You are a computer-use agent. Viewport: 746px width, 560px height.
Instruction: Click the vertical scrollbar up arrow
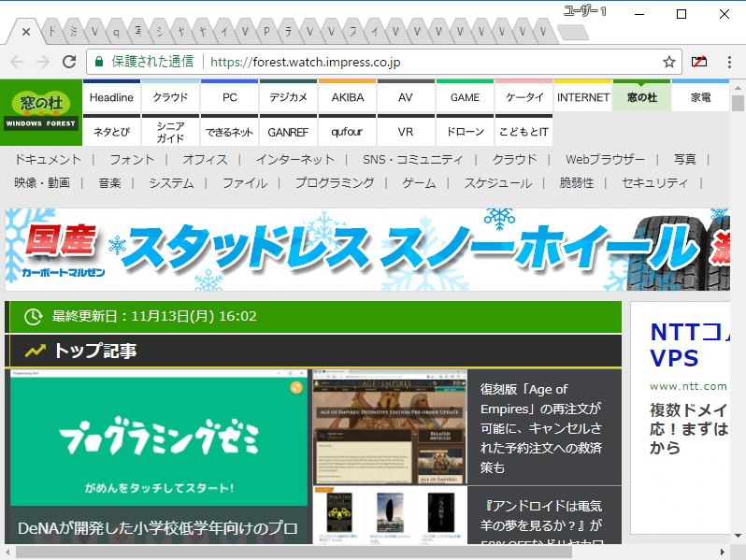tap(738, 88)
